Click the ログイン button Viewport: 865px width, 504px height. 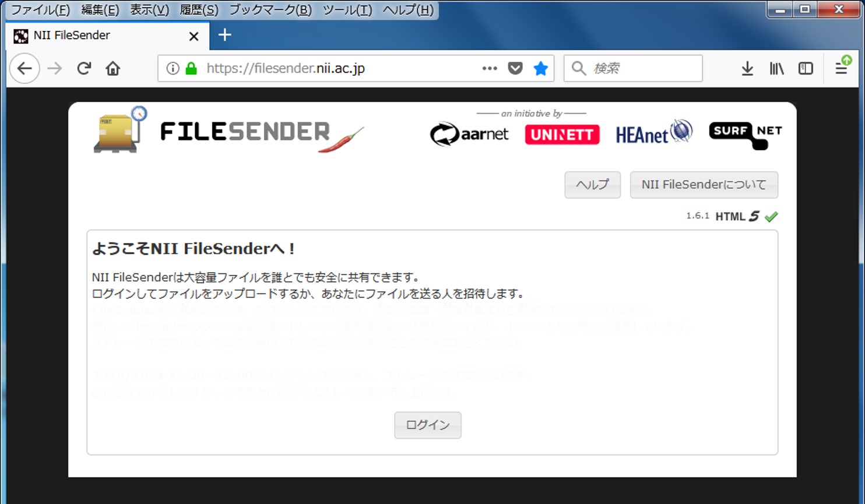(x=428, y=425)
